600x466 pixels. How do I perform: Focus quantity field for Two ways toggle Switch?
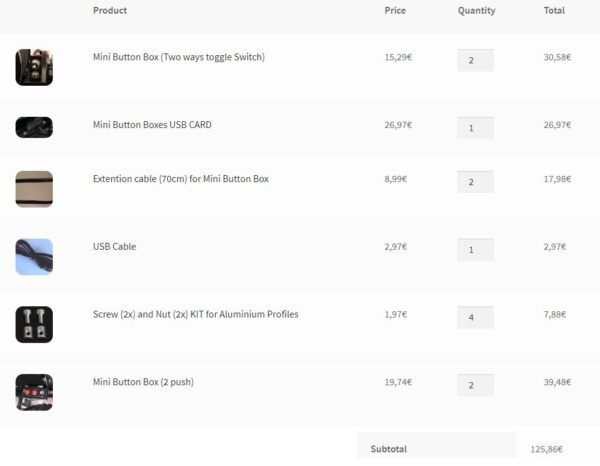(475, 60)
